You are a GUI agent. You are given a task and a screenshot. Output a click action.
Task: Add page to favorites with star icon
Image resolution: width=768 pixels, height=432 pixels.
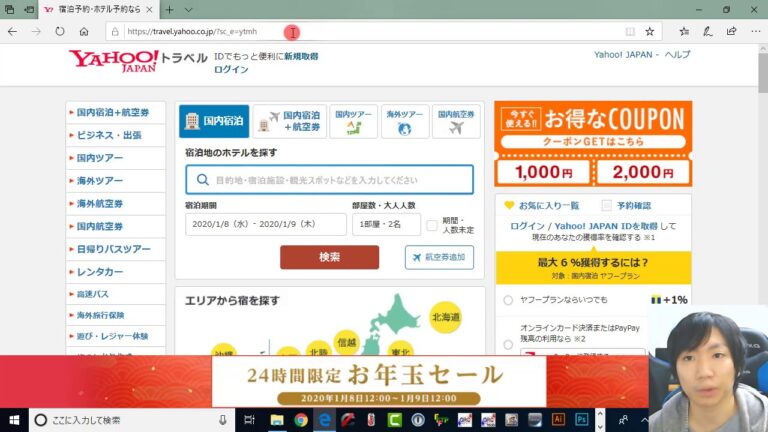pyautogui.click(x=650, y=32)
